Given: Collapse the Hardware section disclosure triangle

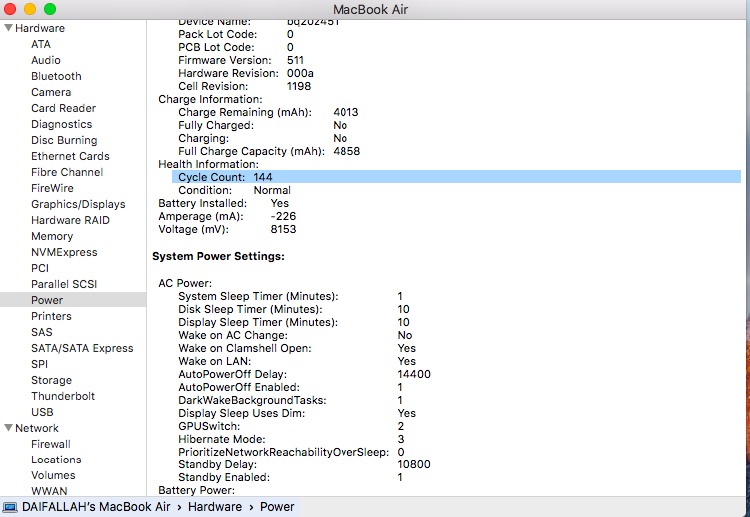Looking at the screenshot, I should (x=9, y=28).
